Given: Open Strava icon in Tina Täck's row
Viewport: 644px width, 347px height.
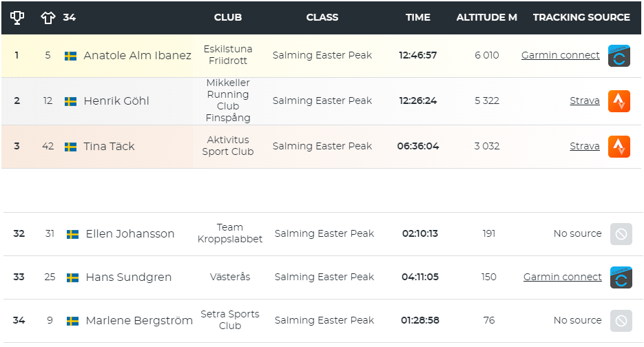Looking at the screenshot, I should tap(619, 147).
